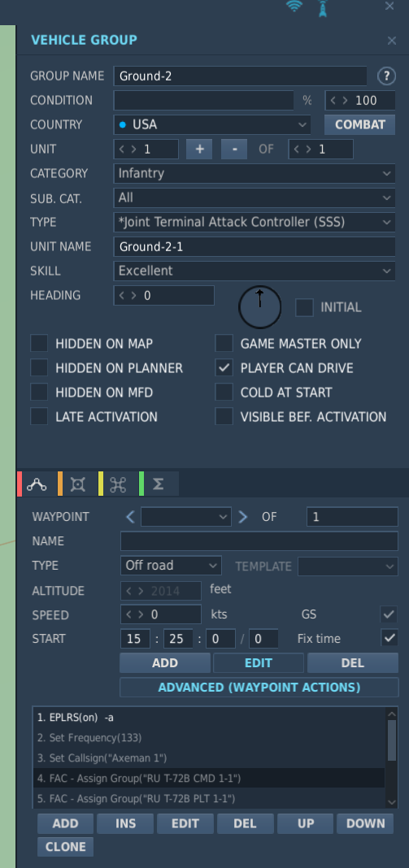The width and height of the screenshot is (409, 868).
Task: Enable Late Activation checkbox
Action: pos(39,416)
